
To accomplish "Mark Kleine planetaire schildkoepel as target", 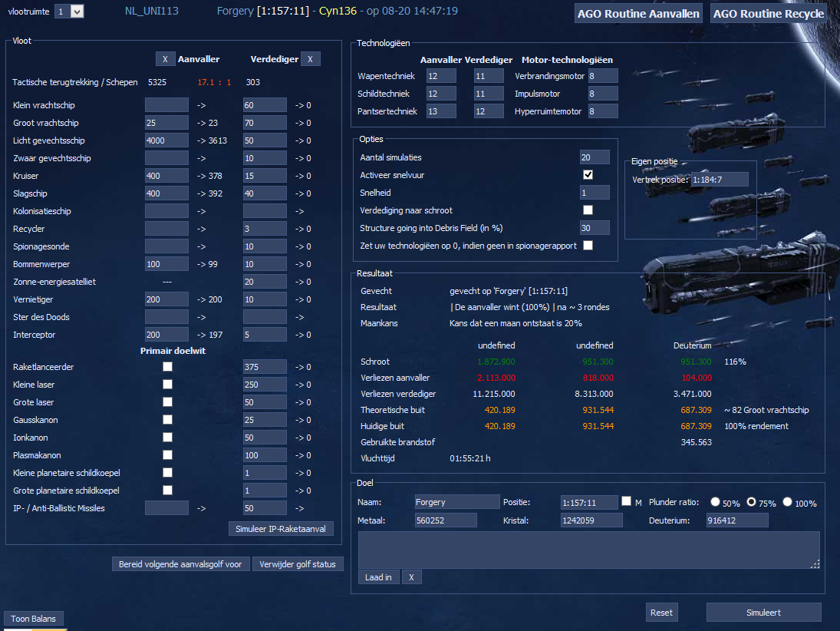I will coord(168,473).
